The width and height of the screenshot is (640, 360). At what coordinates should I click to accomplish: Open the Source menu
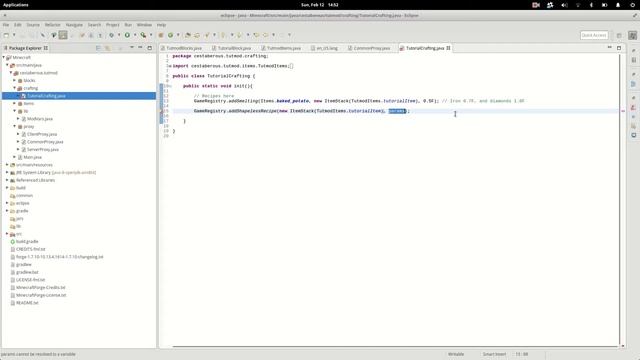pyautogui.click(x=33, y=25)
